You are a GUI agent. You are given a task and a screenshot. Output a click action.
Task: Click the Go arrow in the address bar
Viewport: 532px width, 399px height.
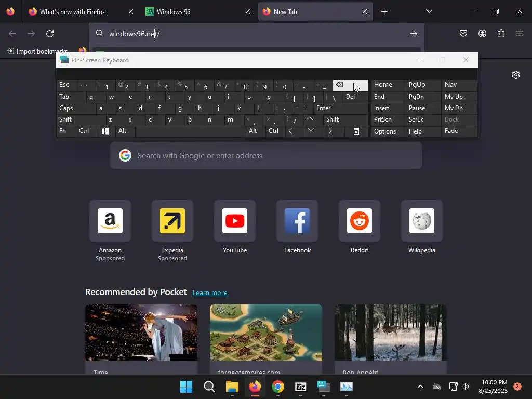pos(413,34)
